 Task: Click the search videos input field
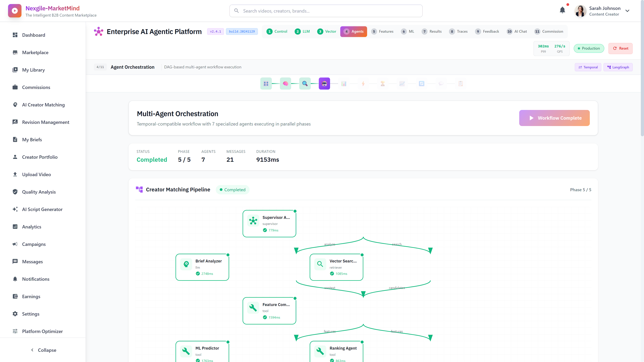[325, 11]
